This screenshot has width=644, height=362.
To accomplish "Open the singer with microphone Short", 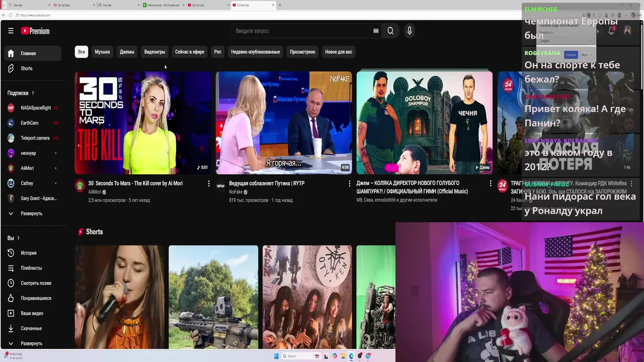I will pos(119,297).
